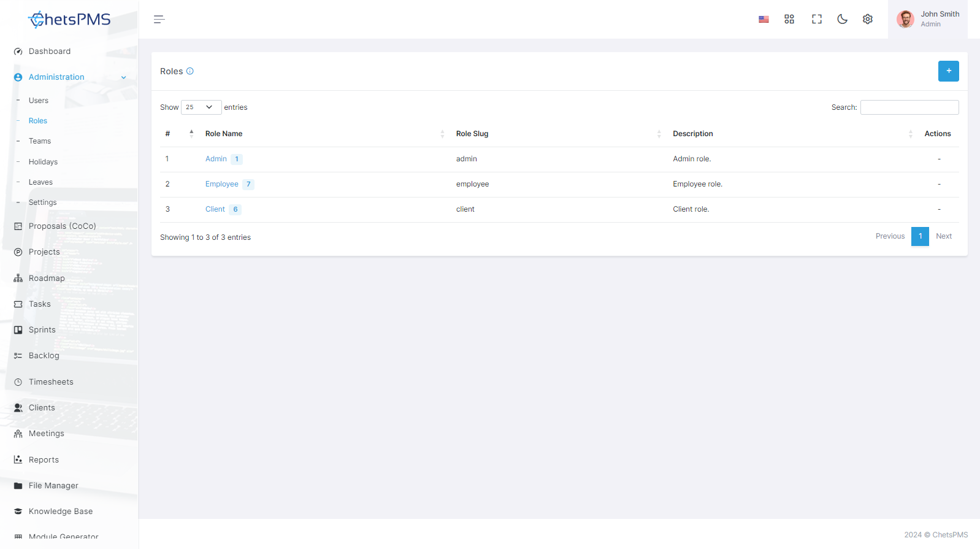This screenshot has width=980, height=549.
Task: Open Users submenu item
Action: click(39, 101)
